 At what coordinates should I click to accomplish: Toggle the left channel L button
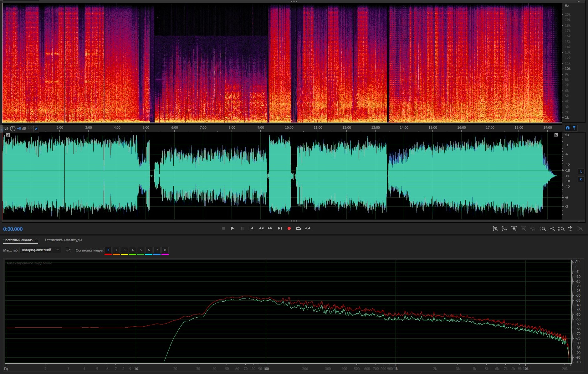click(x=581, y=171)
